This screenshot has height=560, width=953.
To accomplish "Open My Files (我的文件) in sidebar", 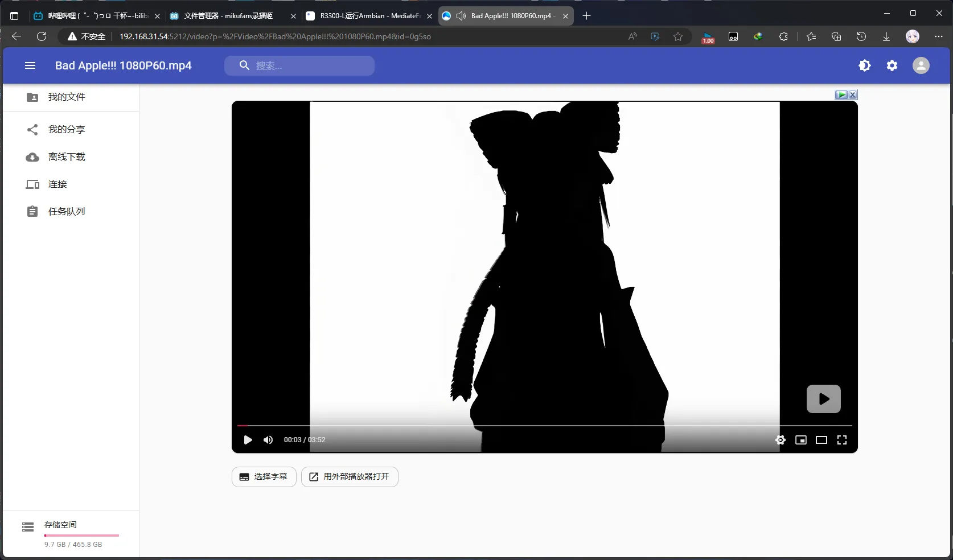I will coord(66,97).
